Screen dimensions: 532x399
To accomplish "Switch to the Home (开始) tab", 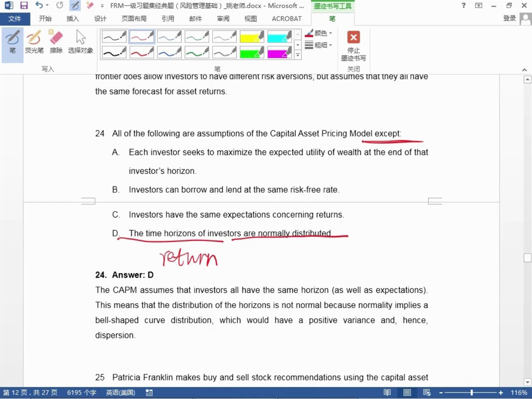I will 45,19.
